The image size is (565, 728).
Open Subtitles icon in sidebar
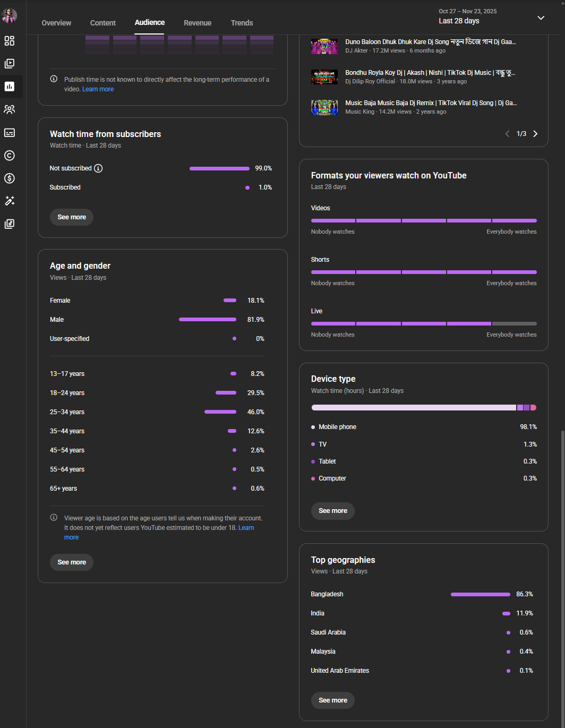(10, 132)
